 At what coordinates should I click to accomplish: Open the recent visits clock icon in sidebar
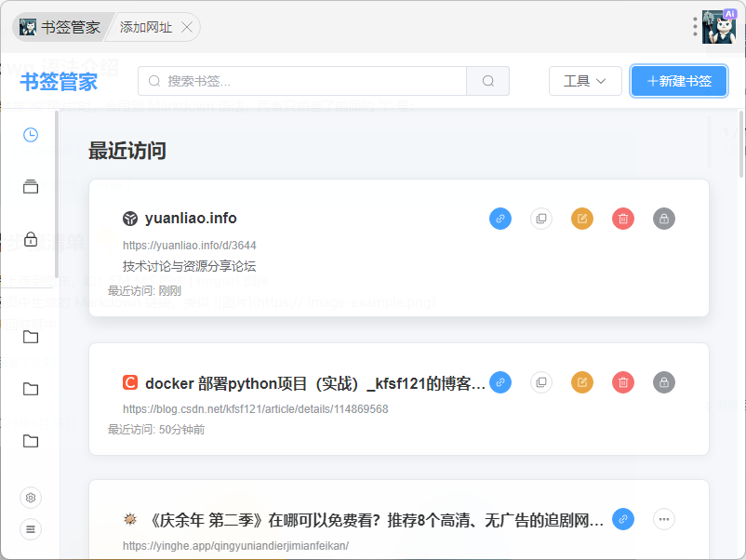[31, 135]
